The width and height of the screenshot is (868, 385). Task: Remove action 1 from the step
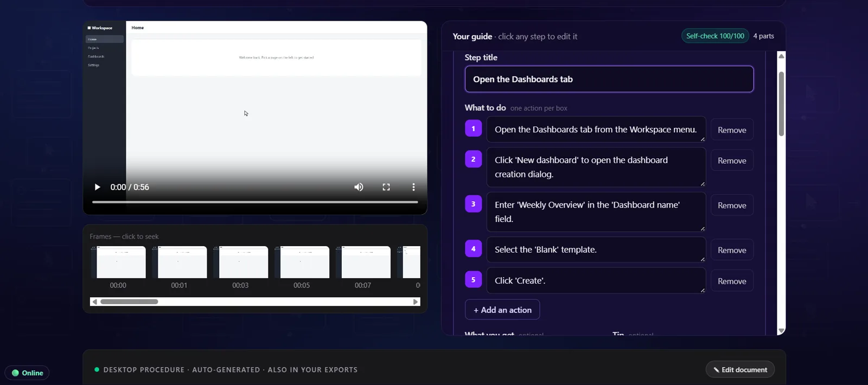coord(732,130)
